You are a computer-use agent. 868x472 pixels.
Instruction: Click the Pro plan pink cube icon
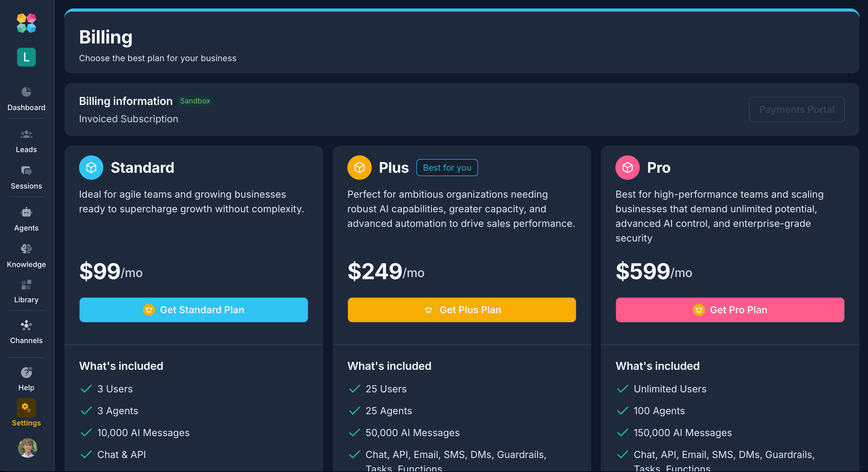pos(627,168)
